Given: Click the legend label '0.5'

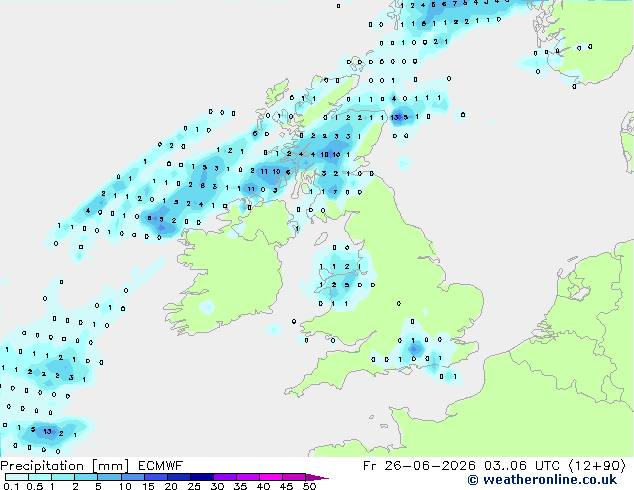Looking at the screenshot, I should click(34, 486).
